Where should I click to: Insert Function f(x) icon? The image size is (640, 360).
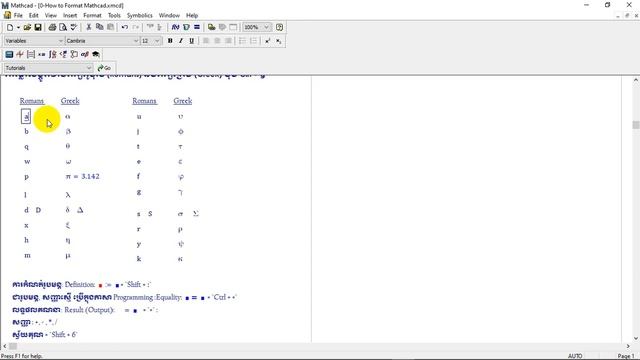[175, 27]
